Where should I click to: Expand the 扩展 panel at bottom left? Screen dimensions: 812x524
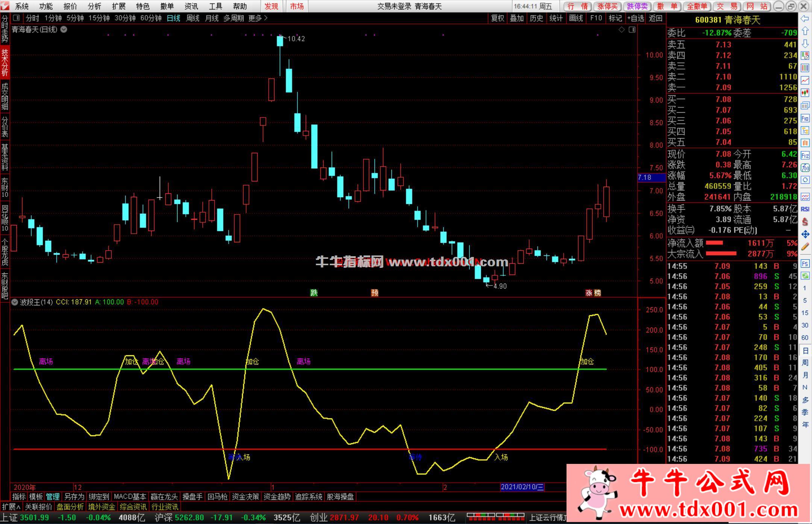point(11,507)
